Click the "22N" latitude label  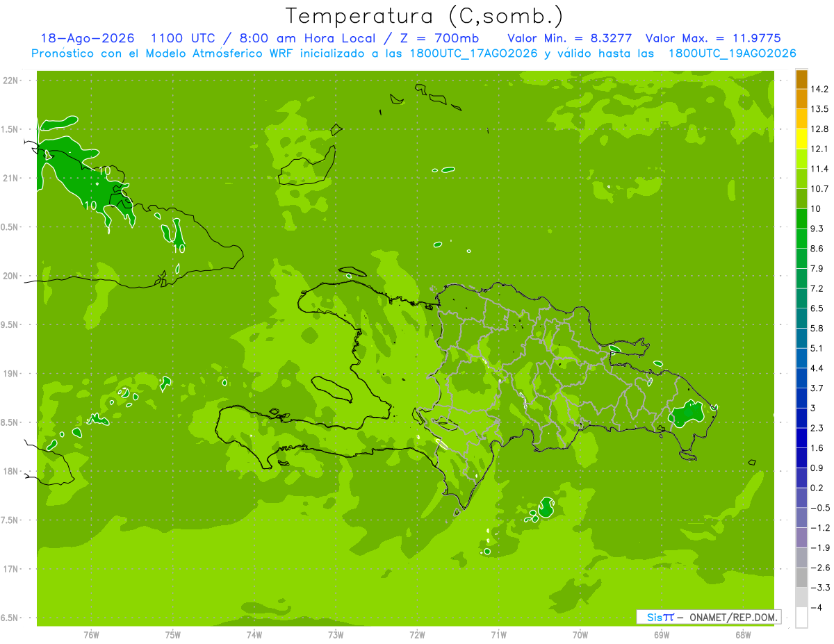[x=10, y=81]
